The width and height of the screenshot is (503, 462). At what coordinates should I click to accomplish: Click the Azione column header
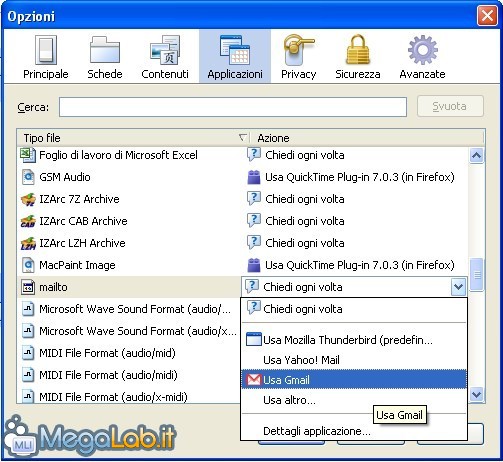pyautogui.click(x=367, y=138)
